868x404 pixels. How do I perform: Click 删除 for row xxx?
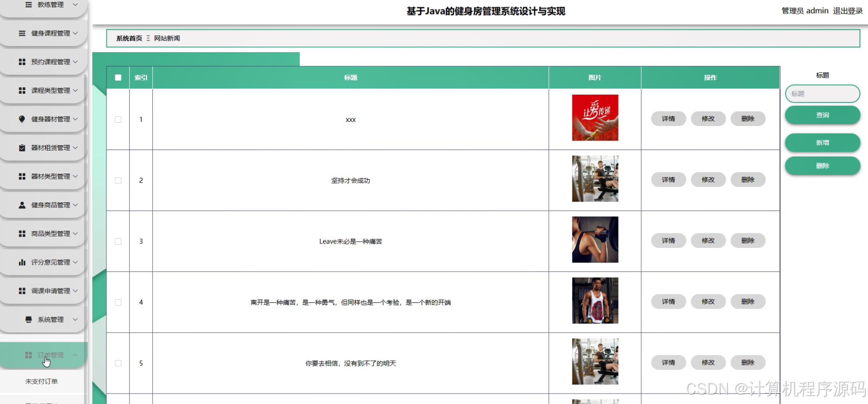pyautogui.click(x=748, y=119)
